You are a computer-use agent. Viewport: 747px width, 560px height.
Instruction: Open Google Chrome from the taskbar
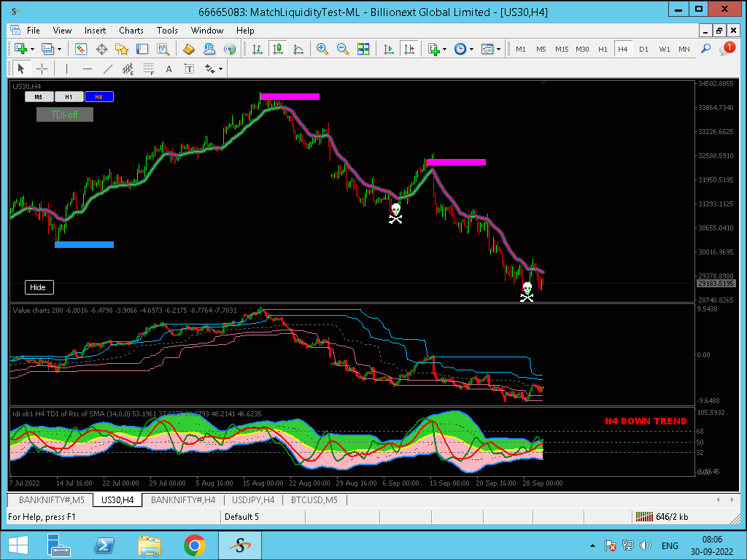point(194,545)
